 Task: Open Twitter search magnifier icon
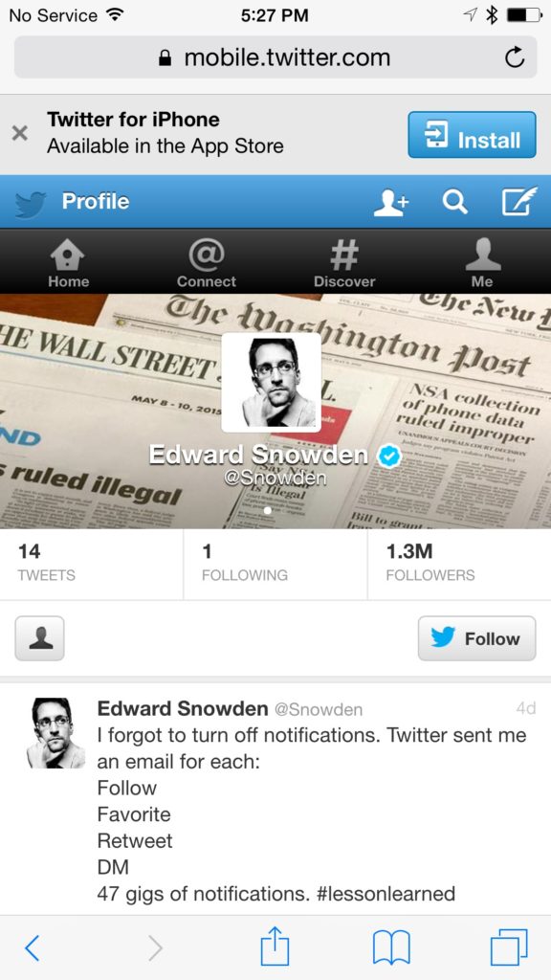[454, 202]
